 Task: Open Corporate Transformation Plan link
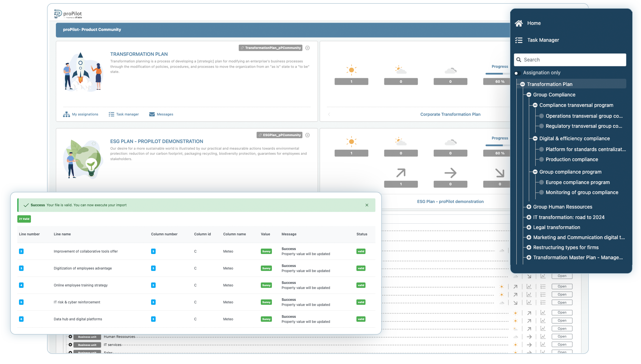point(450,114)
